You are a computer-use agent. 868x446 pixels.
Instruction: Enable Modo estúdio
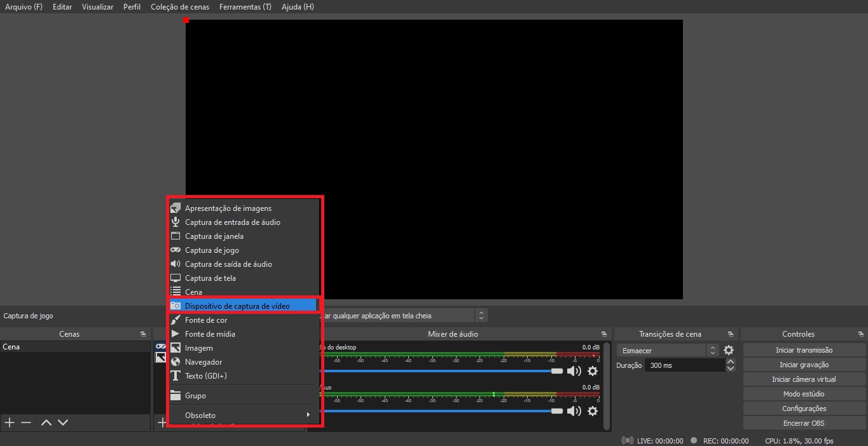(803, 393)
